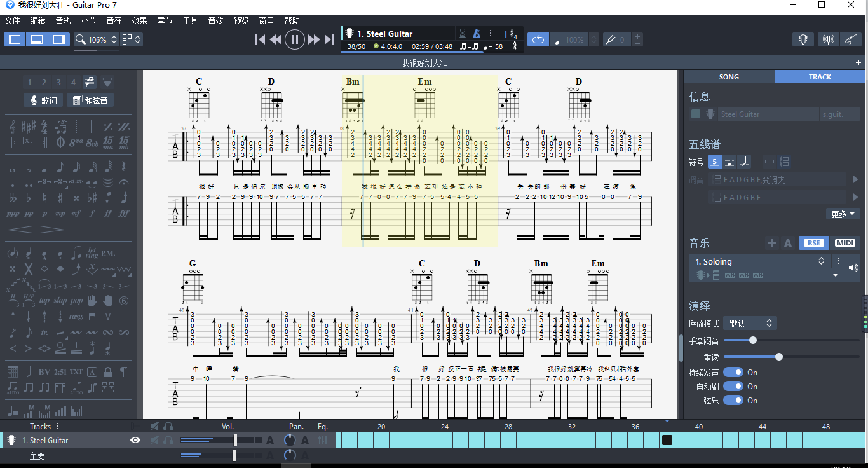The height and width of the screenshot is (468, 868).
Task: Open the 音轨 menu
Action: click(x=63, y=20)
